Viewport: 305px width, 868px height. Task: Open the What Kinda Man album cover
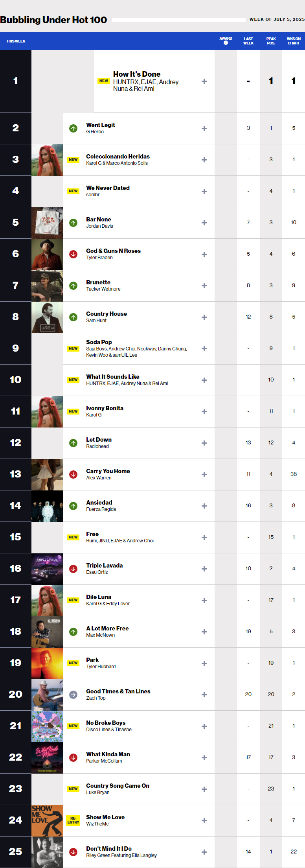click(47, 758)
